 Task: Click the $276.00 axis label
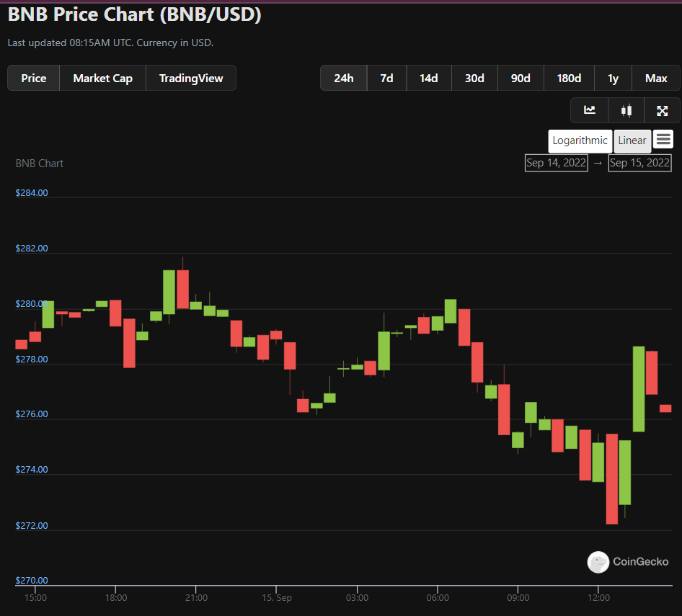32,414
